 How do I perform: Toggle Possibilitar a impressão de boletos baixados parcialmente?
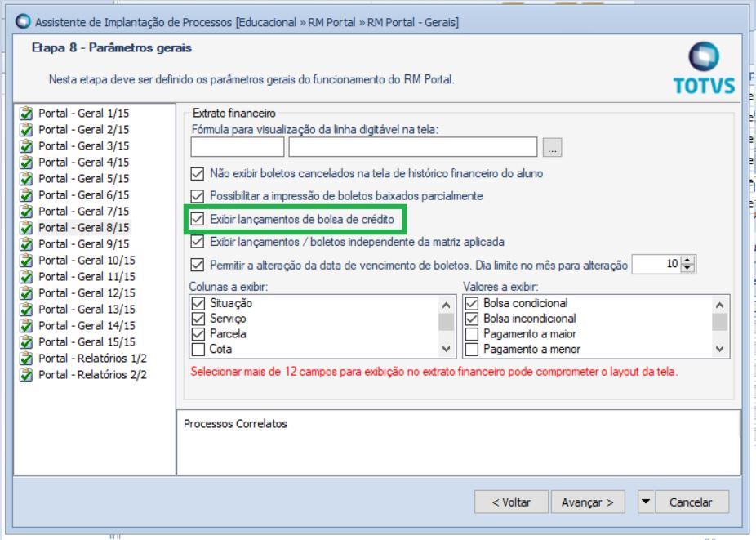[198, 196]
